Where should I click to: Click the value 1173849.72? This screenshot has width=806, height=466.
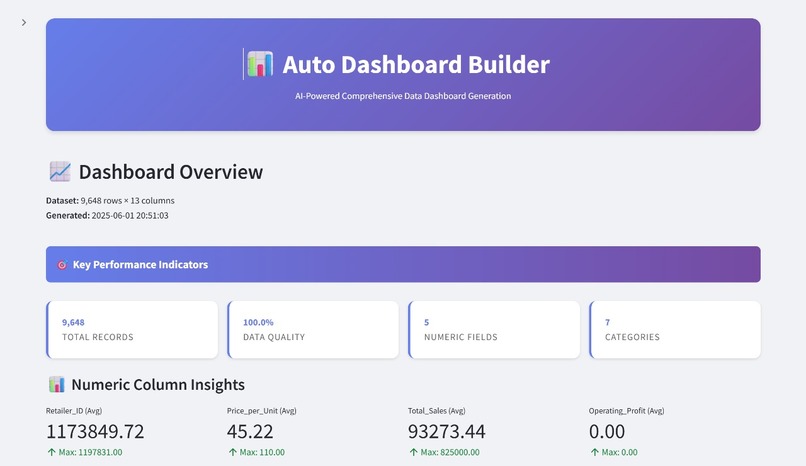[x=95, y=432]
